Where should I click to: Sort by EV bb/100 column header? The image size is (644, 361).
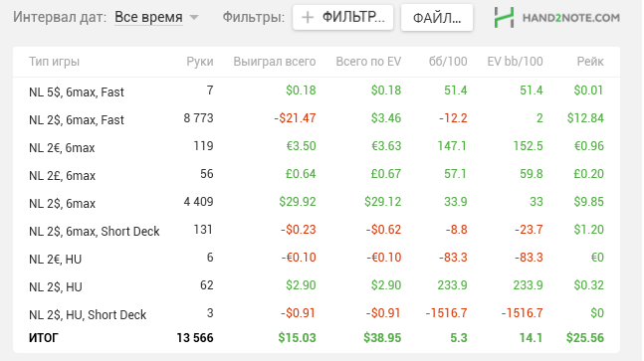tap(515, 62)
